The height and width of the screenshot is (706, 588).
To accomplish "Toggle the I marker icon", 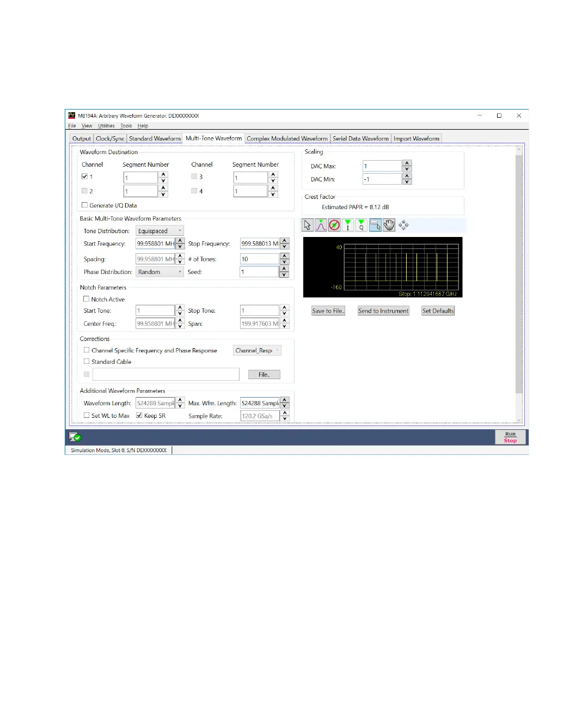I will (348, 225).
